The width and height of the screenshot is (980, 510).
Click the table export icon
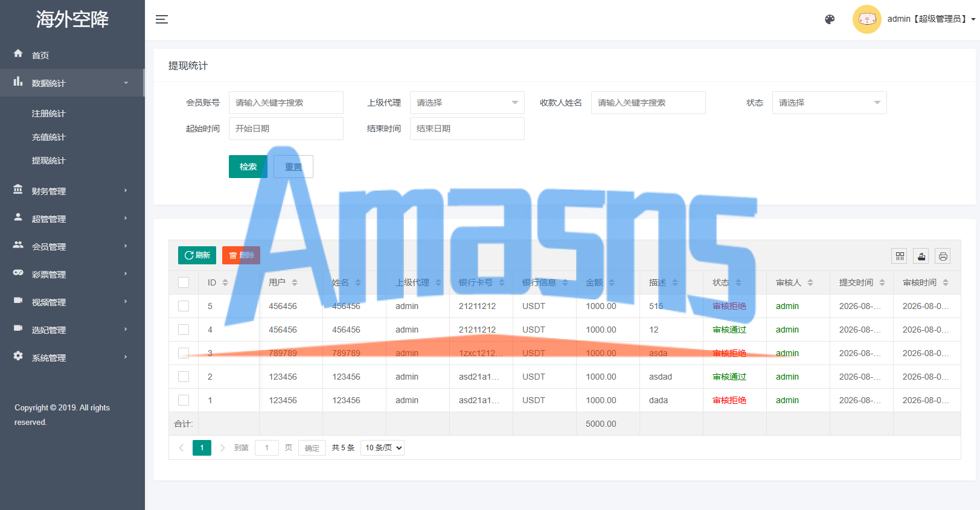tap(921, 256)
